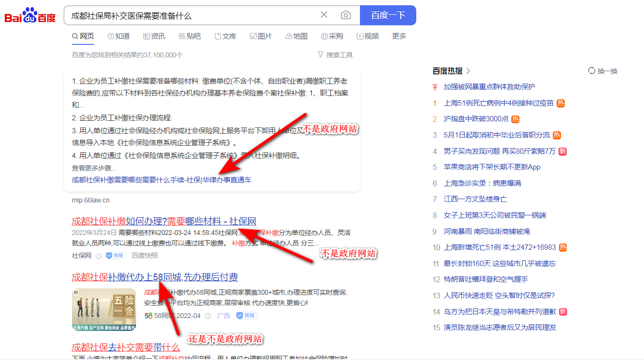Open 5月1日起取消初中毕业后普职分流 topic
Viewport: 644px width, 361px height.
497,135
